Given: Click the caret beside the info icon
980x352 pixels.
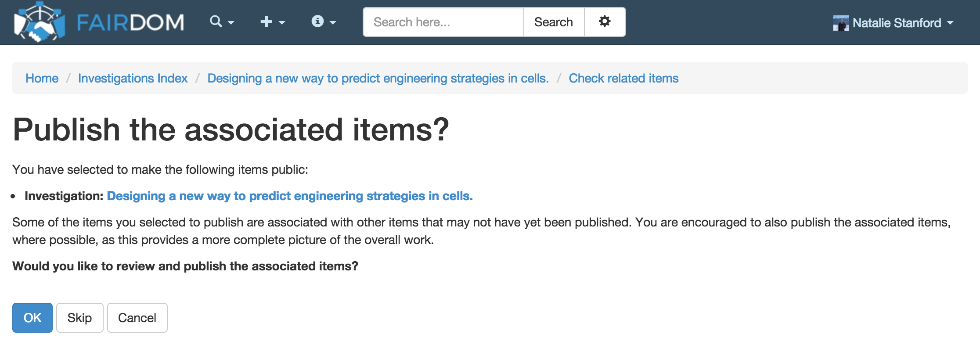Looking at the screenshot, I should [333, 22].
